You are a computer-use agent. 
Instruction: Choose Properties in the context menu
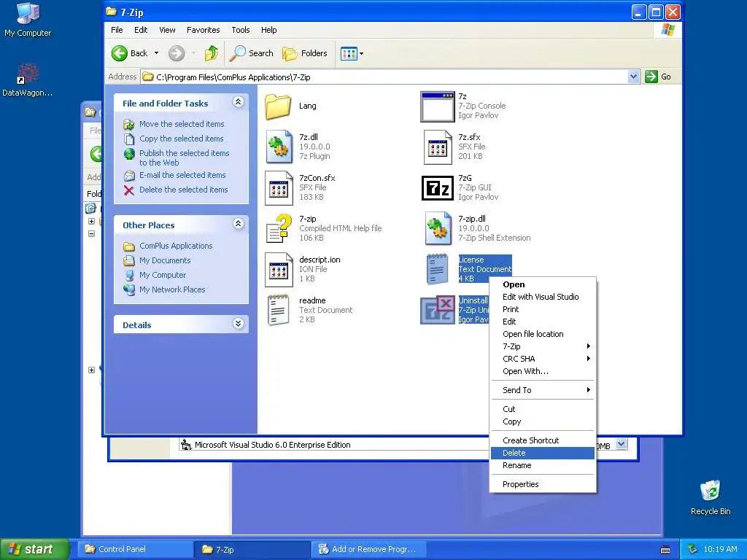pyautogui.click(x=543, y=484)
